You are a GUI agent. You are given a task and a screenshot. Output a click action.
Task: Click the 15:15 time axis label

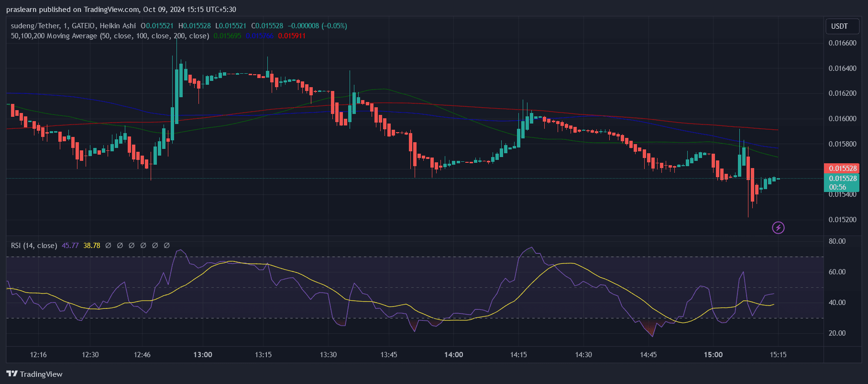point(778,355)
